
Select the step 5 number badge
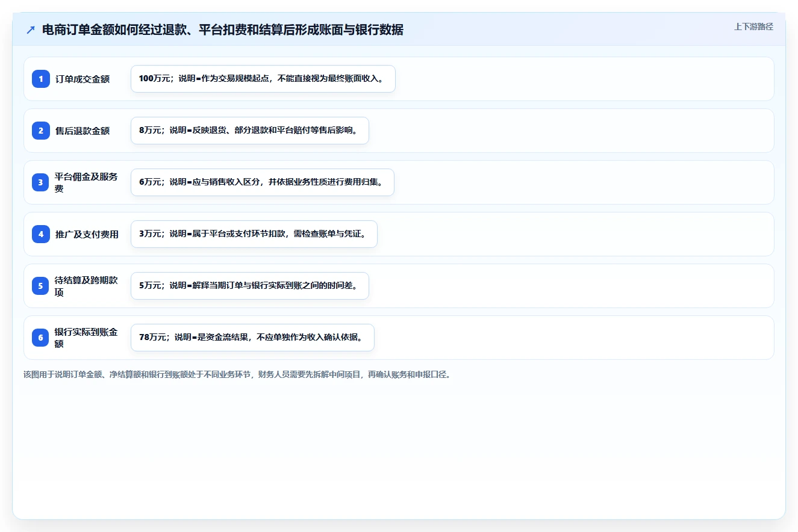[x=41, y=286]
